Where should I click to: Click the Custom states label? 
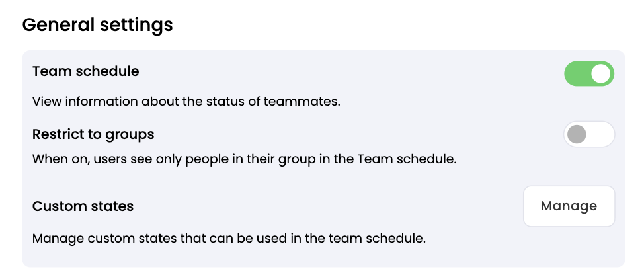click(83, 206)
